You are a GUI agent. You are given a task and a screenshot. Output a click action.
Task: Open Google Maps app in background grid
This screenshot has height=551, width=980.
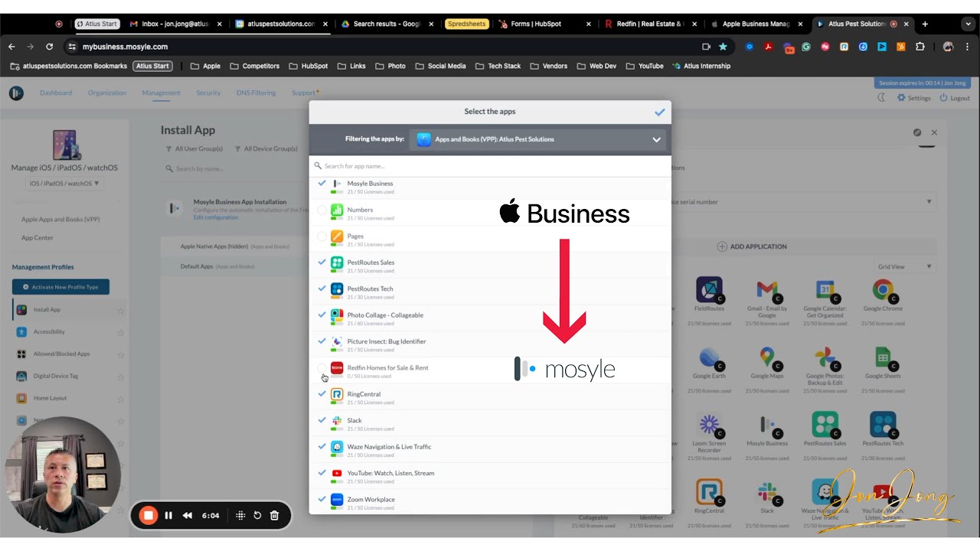click(766, 357)
